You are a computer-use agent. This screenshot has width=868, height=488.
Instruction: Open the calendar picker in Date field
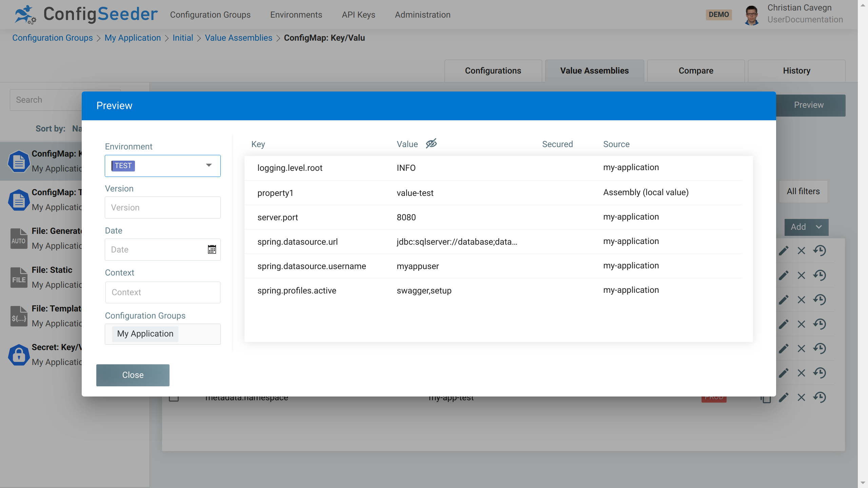pos(212,249)
